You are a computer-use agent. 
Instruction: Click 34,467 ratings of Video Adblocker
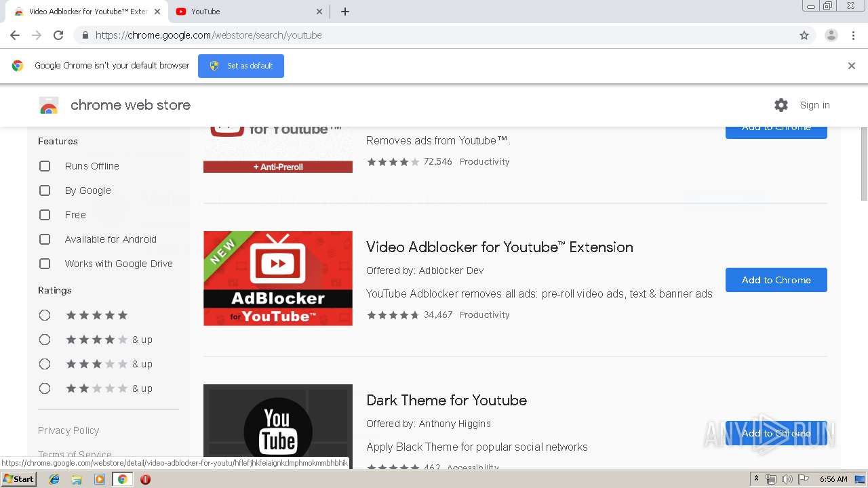(x=438, y=315)
